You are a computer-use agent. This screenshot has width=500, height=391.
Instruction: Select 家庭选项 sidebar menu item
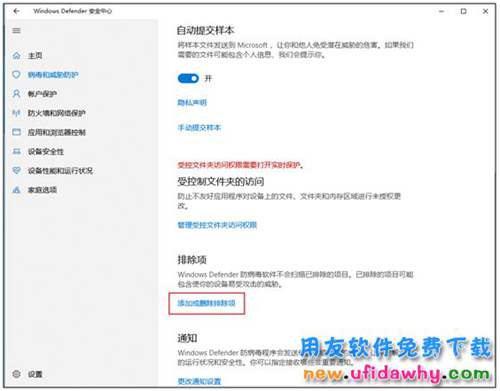(x=42, y=190)
